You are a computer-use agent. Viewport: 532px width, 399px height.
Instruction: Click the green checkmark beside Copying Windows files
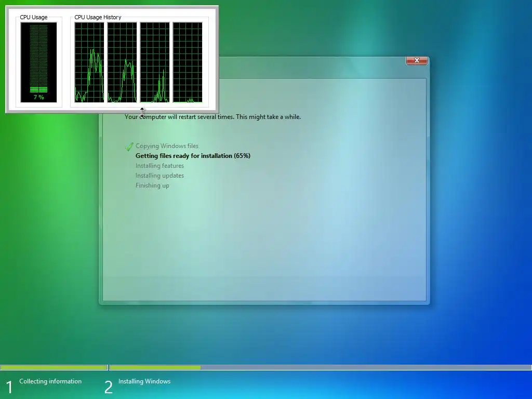click(x=129, y=147)
